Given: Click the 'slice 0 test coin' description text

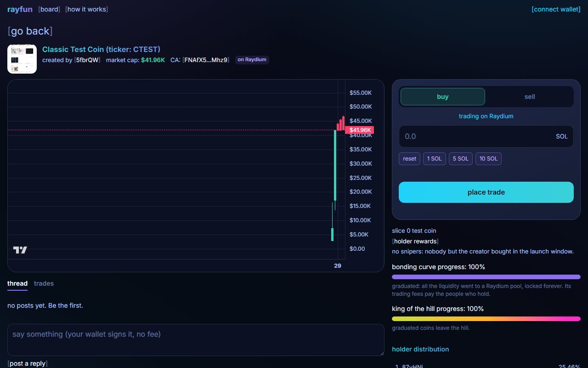Looking at the screenshot, I should click(414, 231).
